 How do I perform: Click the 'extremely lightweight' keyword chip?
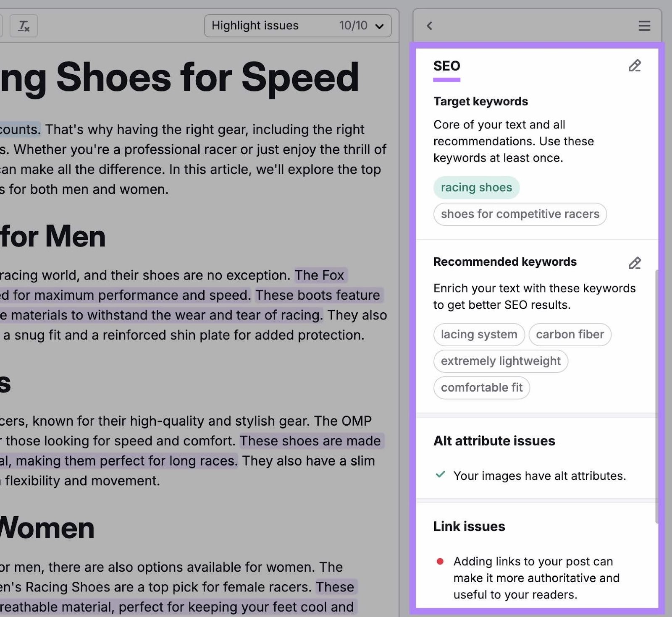pos(501,361)
